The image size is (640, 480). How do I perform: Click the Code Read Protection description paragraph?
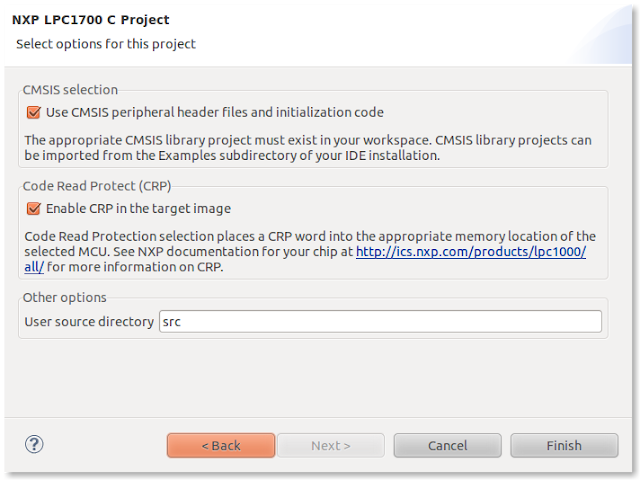coord(310,251)
